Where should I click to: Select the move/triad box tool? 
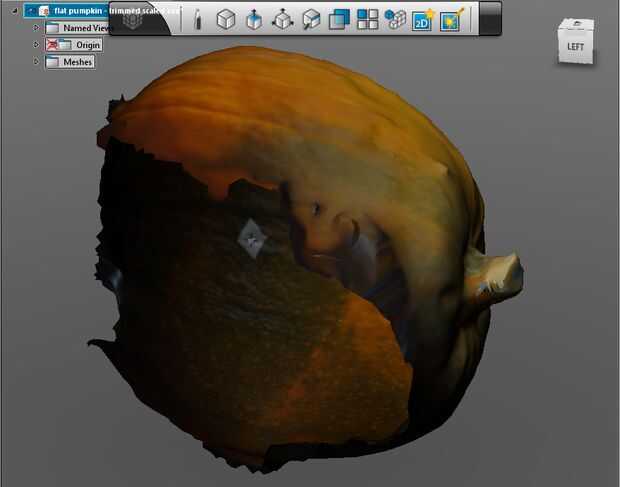(283, 19)
